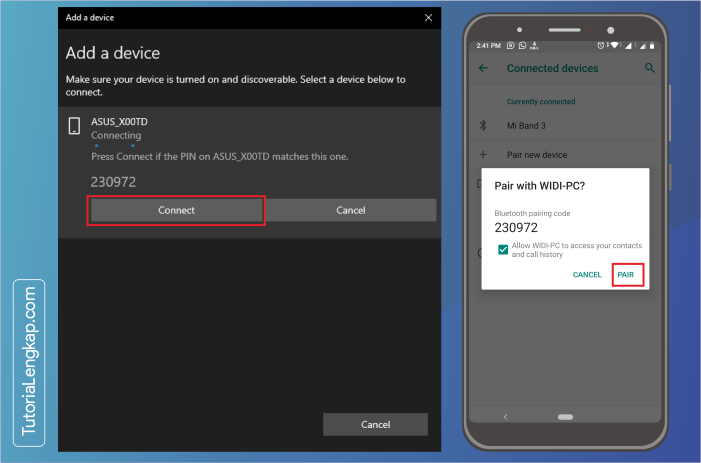Tap the plus icon beside Pair new device

(x=483, y=155)
